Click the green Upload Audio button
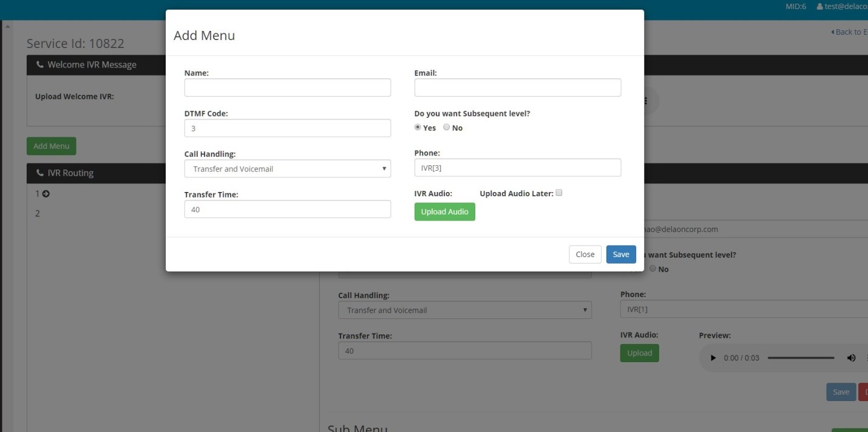Image resolution: width=868 pixels, height=432 pixels. tap(445, 211)
